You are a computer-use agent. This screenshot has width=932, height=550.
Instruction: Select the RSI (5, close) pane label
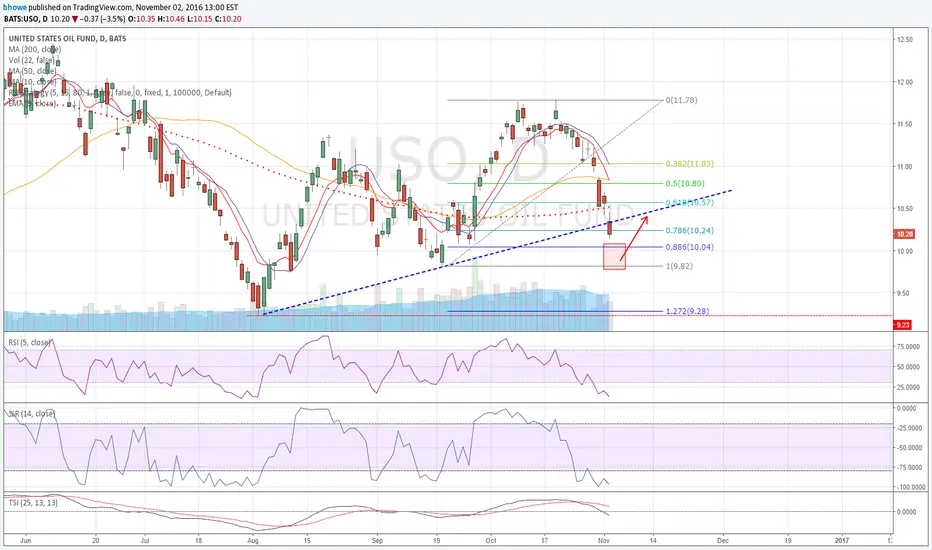pyautogui.click(x=29, y=342)
